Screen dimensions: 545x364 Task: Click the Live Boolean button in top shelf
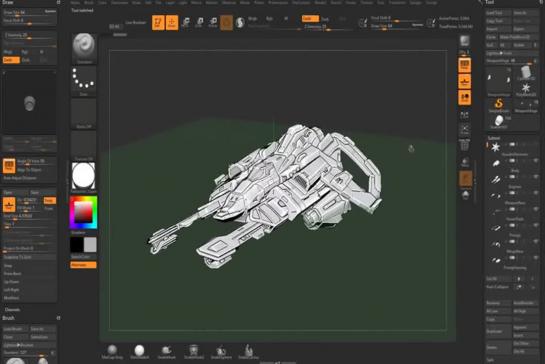tap(136, 23)
